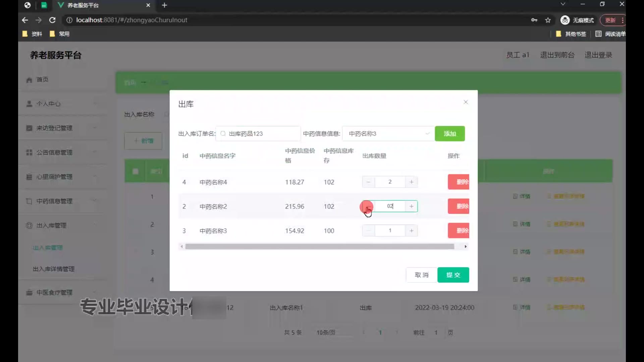Click plus stepper for 中药名称4 quantity
Screen dimensions: 644x362
(x=411, y=182)
